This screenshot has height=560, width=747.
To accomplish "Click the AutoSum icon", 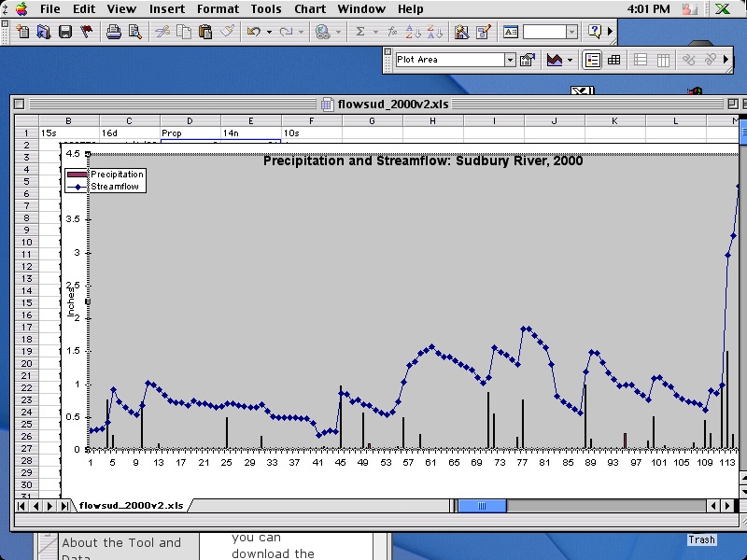I will tap(359, 31).
